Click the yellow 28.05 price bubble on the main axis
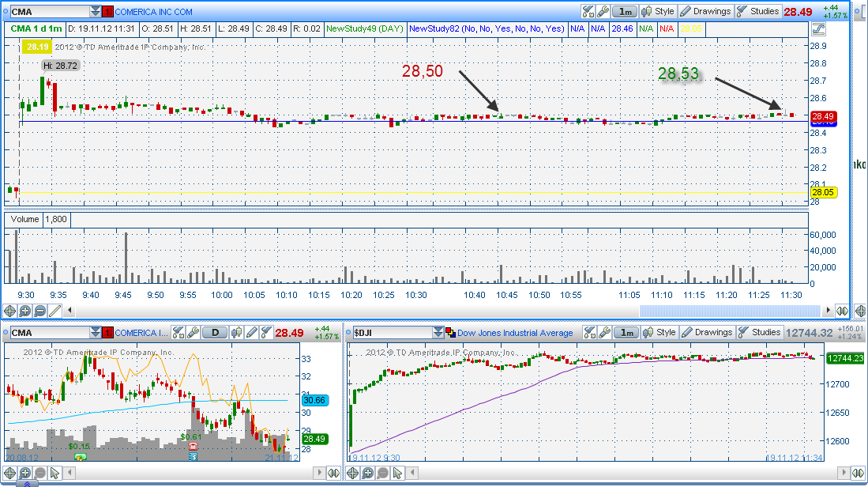The image size is (868, 487). 823,192
